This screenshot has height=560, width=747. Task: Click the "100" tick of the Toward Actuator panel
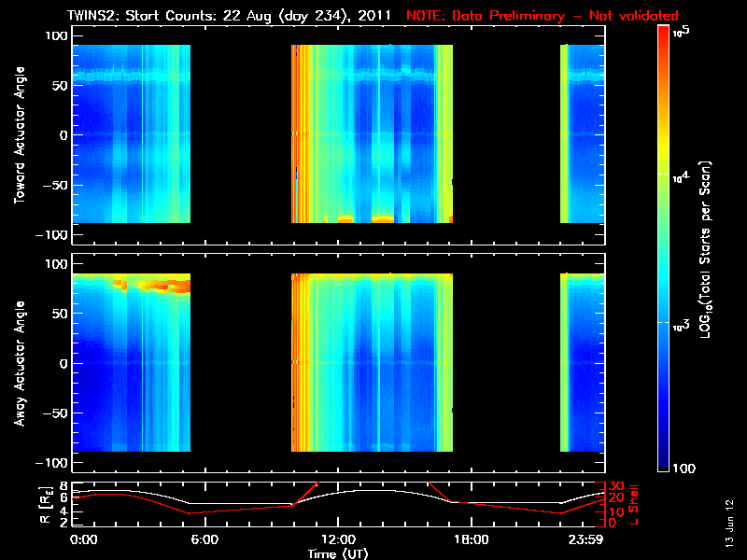tap(56, 35)
